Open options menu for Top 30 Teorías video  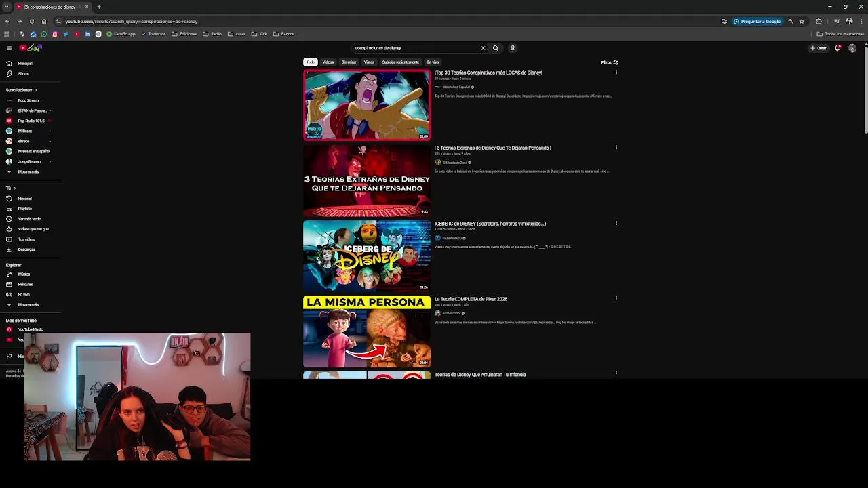coord(616,72)
